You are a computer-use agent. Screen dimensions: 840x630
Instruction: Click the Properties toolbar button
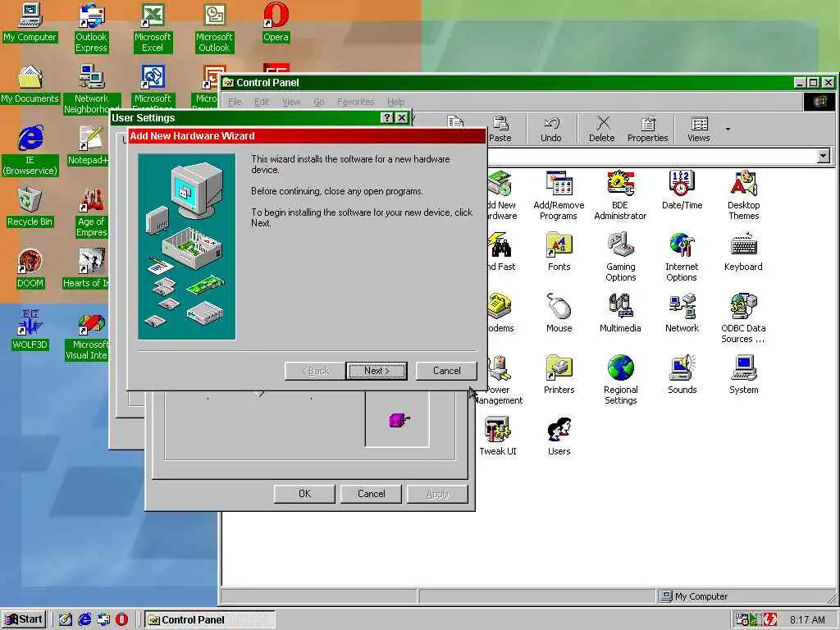648,129
